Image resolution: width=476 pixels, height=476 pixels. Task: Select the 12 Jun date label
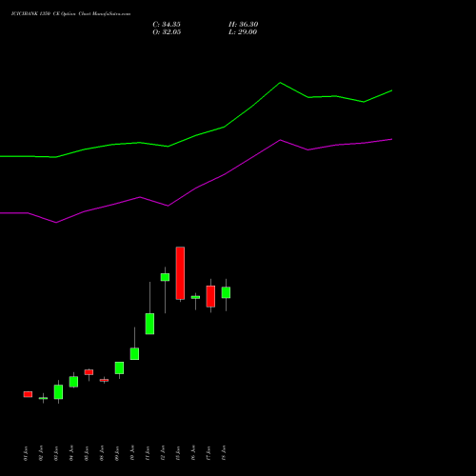coord(163,453)
